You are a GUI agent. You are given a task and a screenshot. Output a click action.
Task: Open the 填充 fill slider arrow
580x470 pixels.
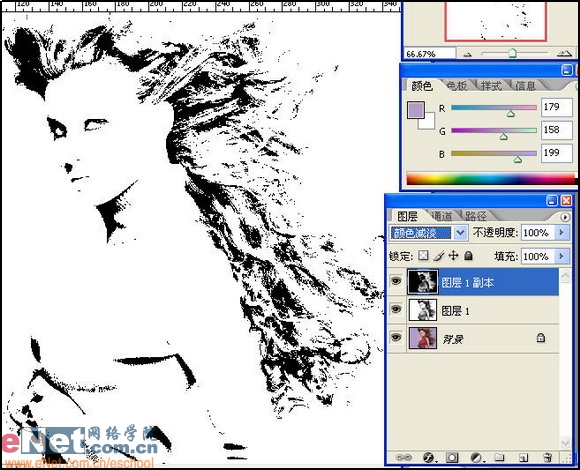click(x=562, y=256)
